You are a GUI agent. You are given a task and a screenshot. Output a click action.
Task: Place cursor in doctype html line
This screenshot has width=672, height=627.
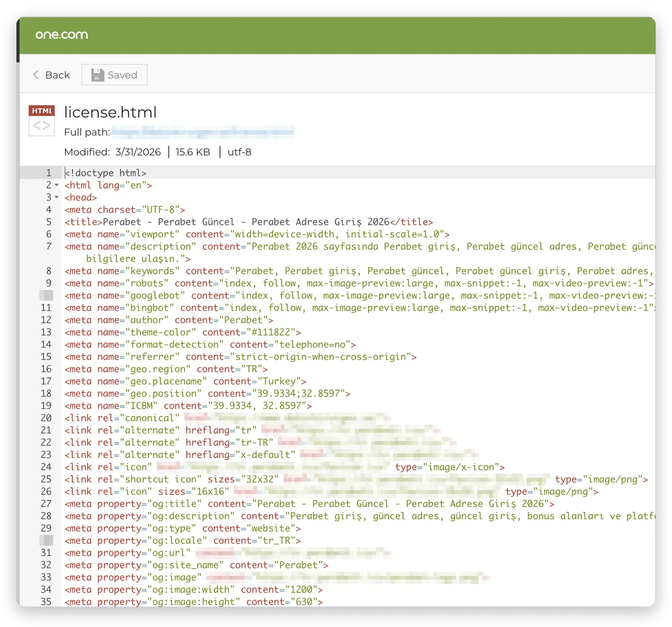105,173
